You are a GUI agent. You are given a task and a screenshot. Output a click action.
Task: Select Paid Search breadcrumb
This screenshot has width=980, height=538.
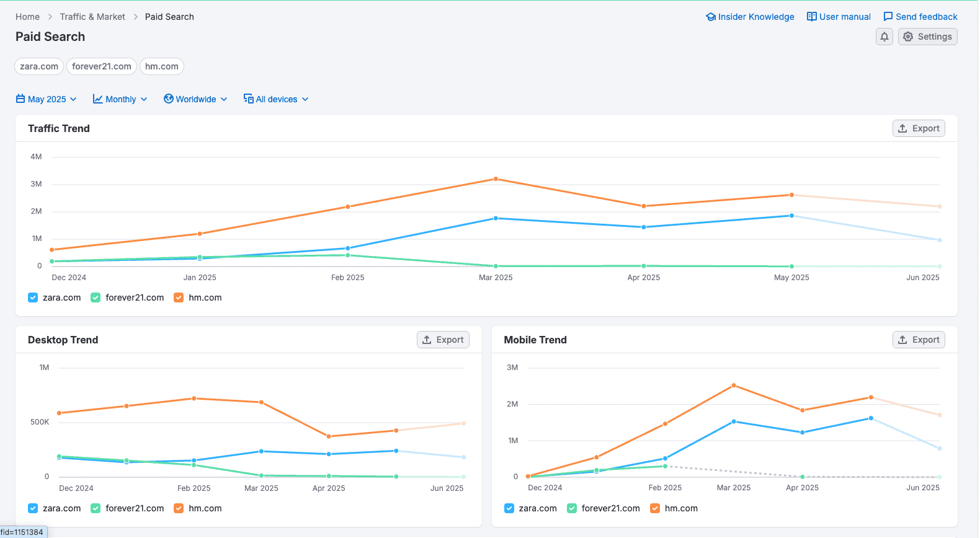[x=169, y=17]
